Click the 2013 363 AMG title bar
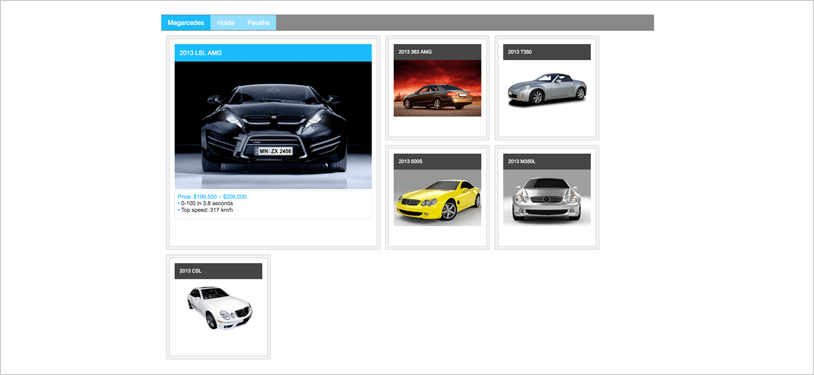 [437, 52]
